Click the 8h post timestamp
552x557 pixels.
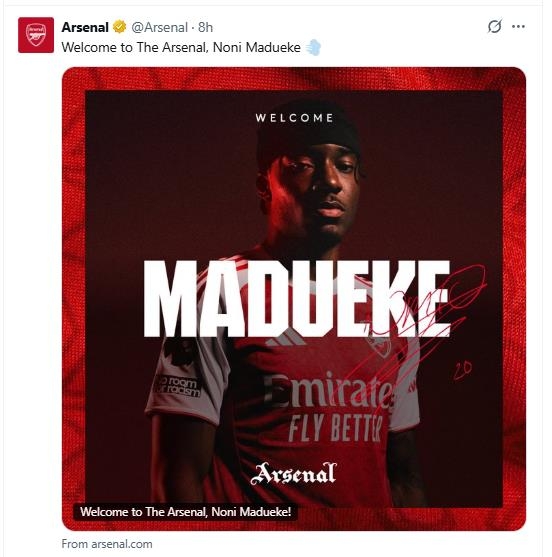coord(205,27)
